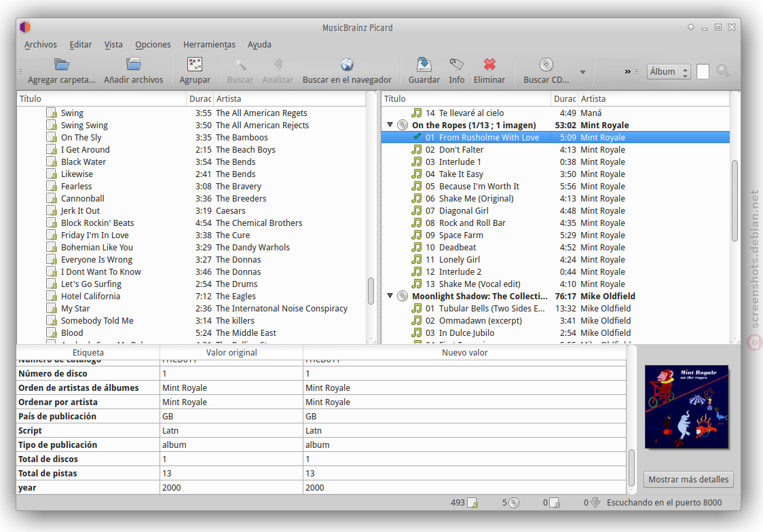Open the Álbum search type combo box
Screen dimensions: 763x532
tap(669, 71)
